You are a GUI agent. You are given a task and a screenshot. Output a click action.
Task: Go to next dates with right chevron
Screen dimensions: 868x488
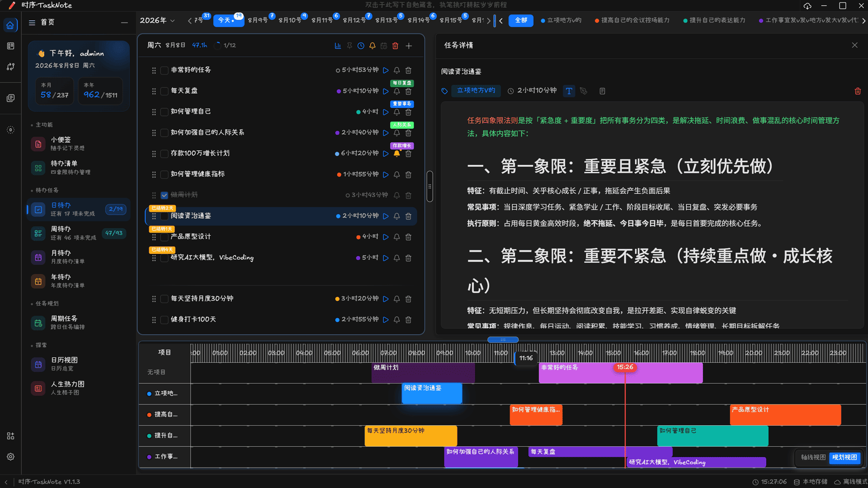[489, 21]
